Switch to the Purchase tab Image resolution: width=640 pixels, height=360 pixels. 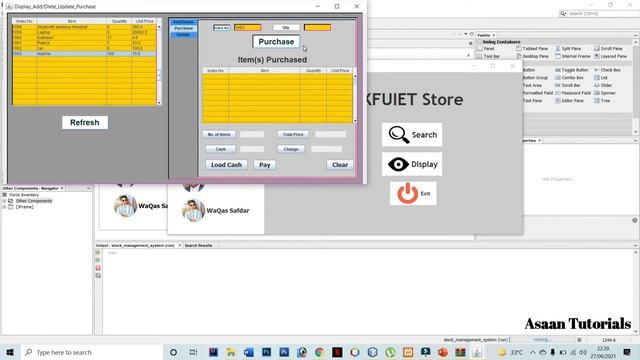[184, 29]
